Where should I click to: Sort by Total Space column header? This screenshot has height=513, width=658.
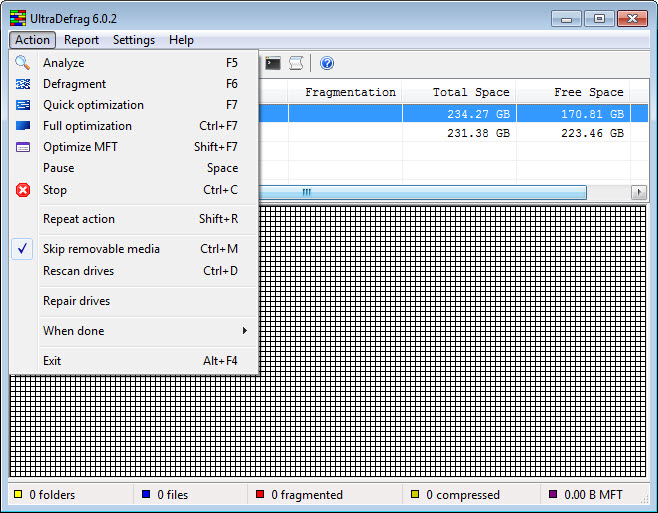pos(460,92)
